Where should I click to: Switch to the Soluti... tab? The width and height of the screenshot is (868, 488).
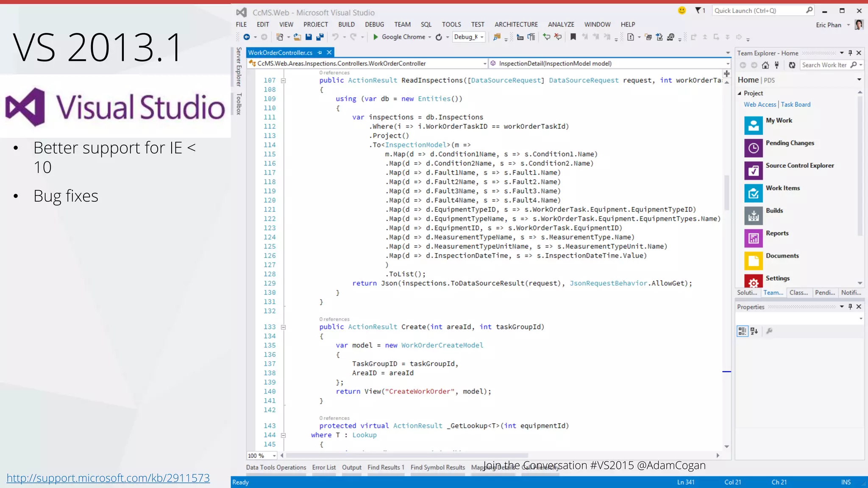click(x=747, y=293)
